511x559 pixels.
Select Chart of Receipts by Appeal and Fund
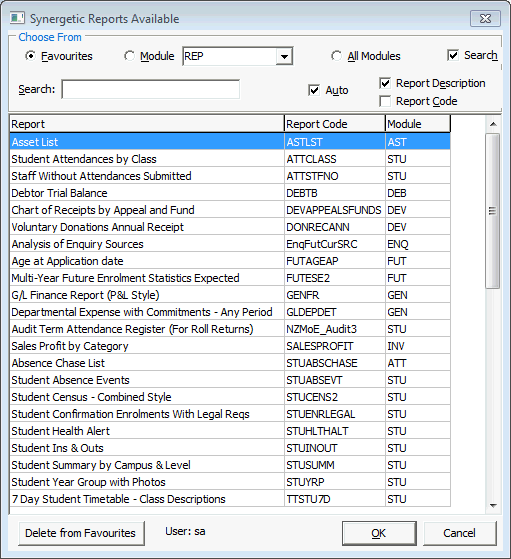click(x=230, y=210)
